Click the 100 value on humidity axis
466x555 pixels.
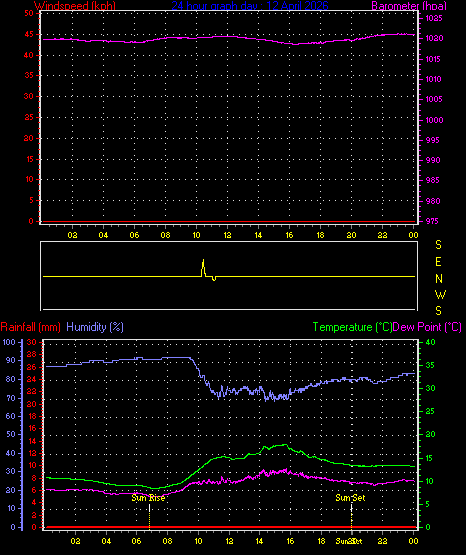[x=9, y=342]
